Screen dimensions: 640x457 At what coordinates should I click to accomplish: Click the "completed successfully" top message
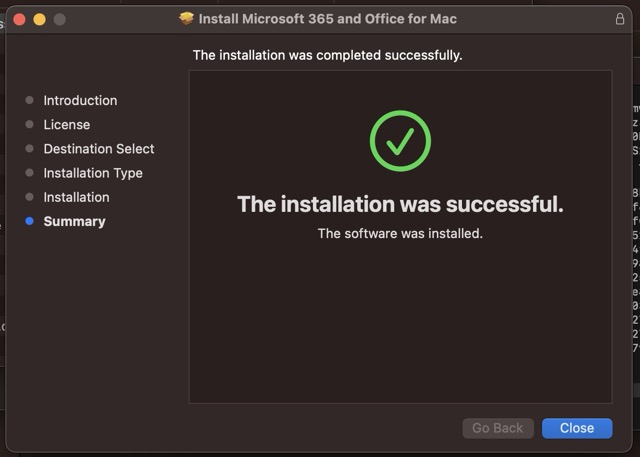327,55
